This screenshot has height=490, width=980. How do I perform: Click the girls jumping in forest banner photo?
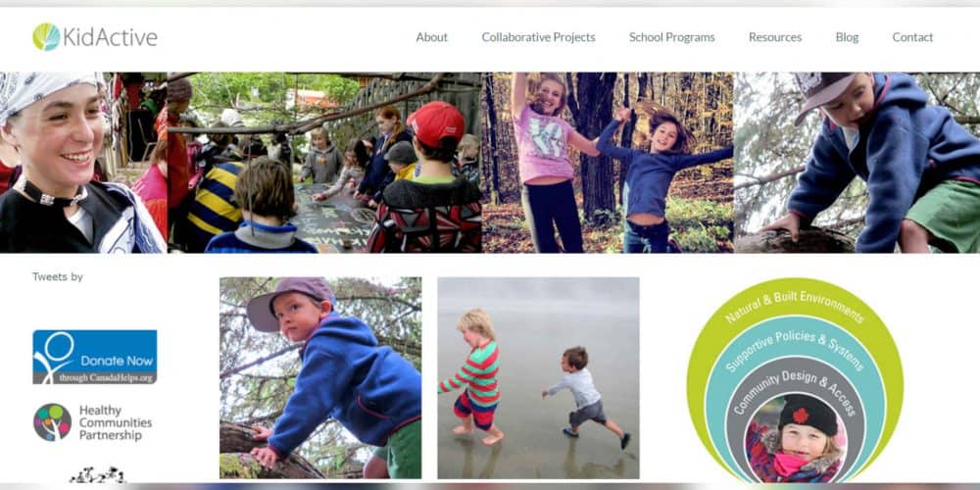pyautogui.click(x=608, y=163)
